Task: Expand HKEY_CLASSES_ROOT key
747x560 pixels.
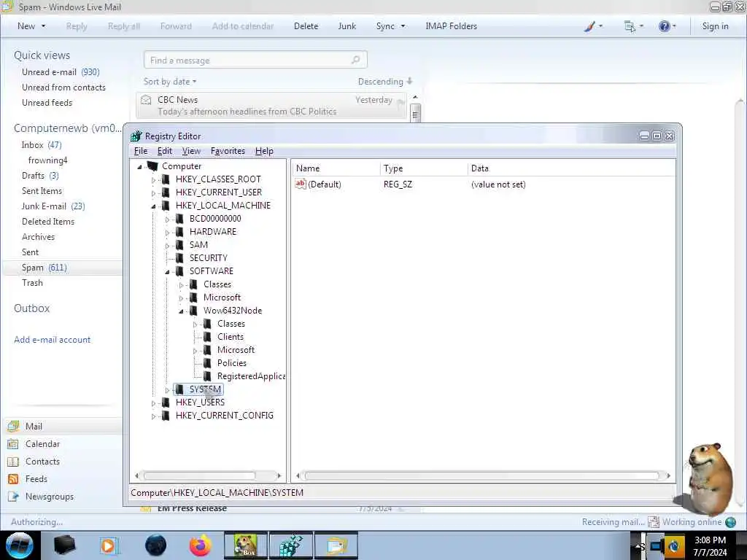Action: [153, 180]
